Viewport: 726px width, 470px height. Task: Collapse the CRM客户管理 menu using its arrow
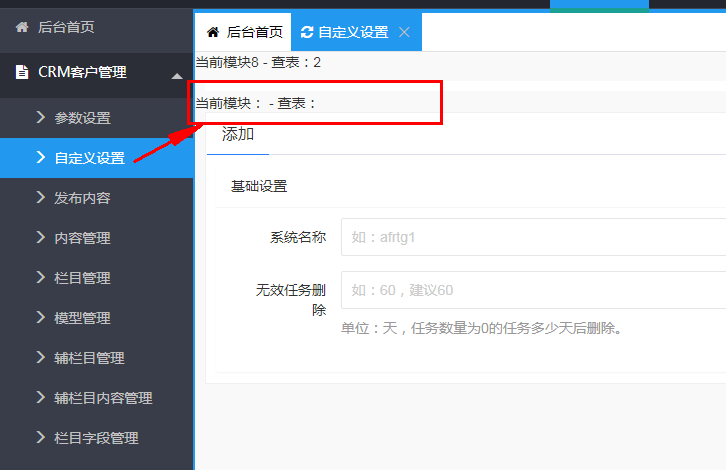tap(176, 76)
